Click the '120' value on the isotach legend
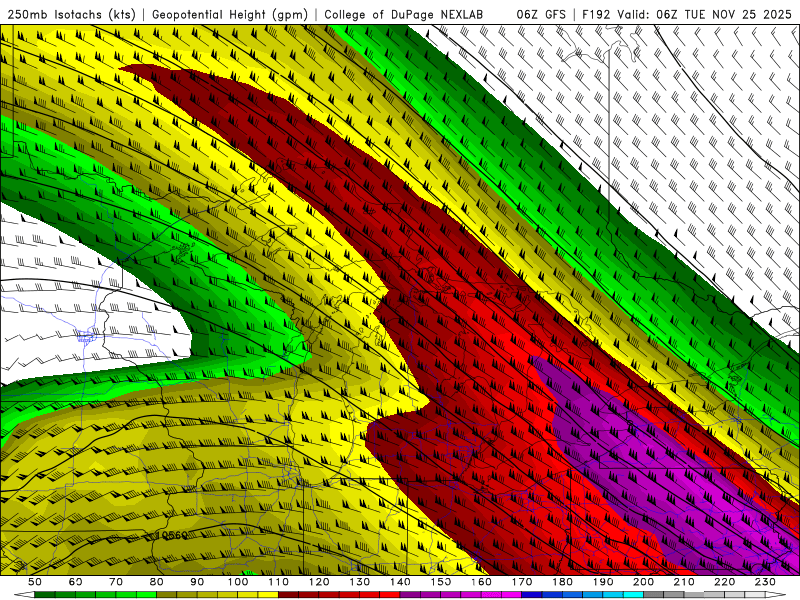800x600 pixels. 319,582
